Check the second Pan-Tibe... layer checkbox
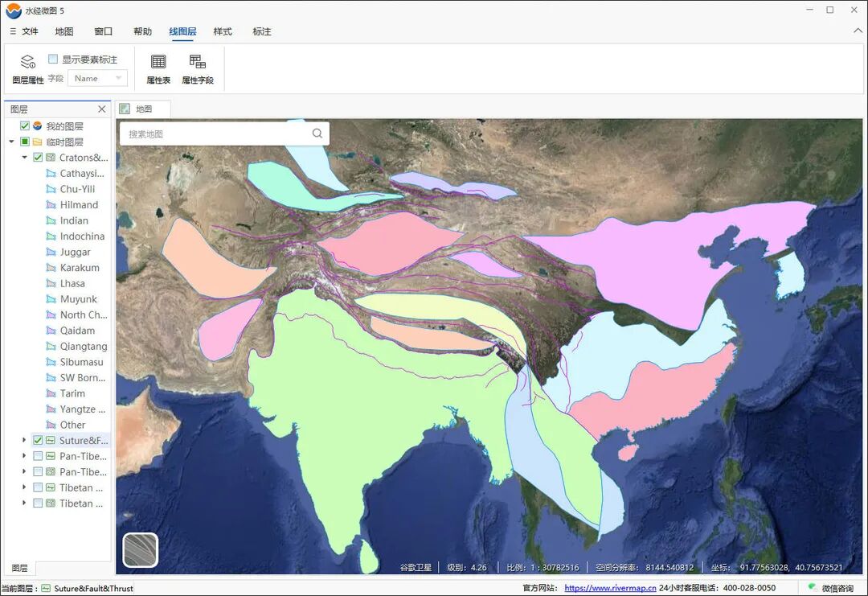The image size is (868, 596). click(38, 472)
